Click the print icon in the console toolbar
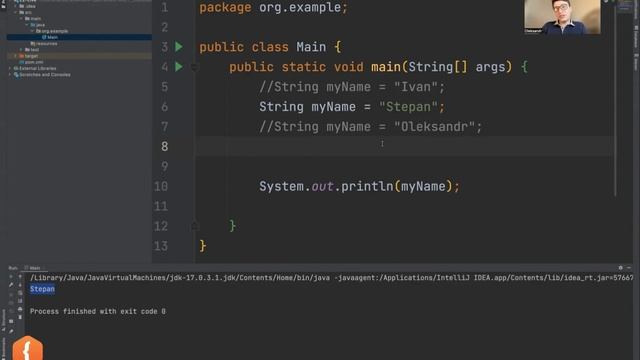The image size is (640, 360). point(20,309)
